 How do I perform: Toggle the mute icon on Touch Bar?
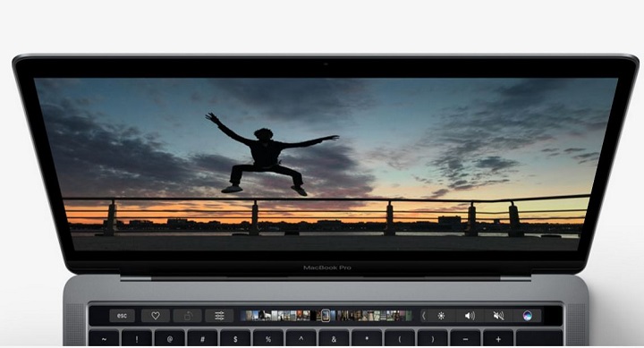coord(498,316)
